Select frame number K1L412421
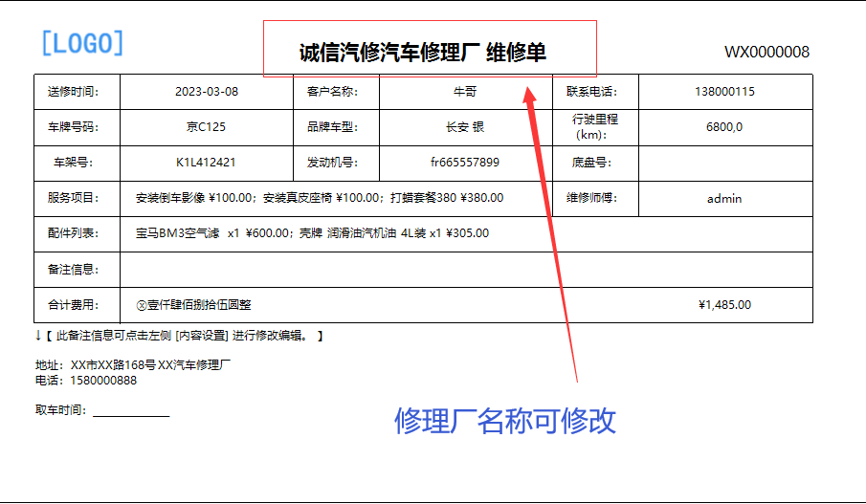This screenshot has width=866, height=504. (x=206, y=163)
